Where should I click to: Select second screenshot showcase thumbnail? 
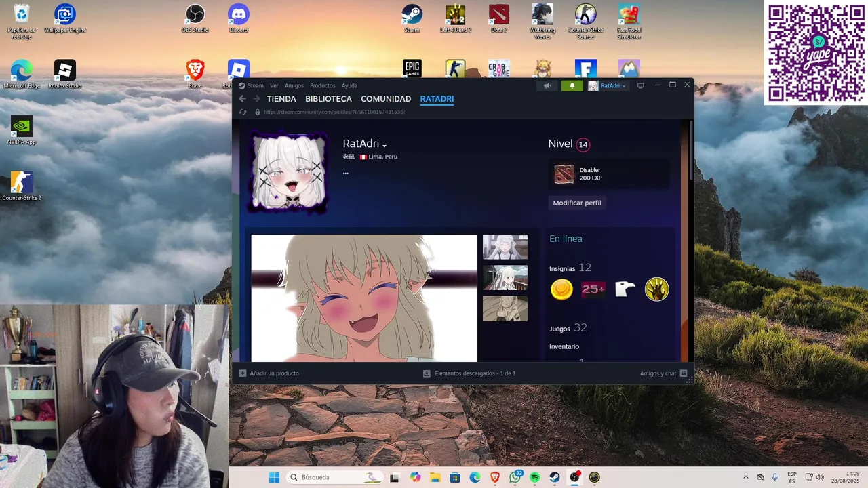coord(505,278)
